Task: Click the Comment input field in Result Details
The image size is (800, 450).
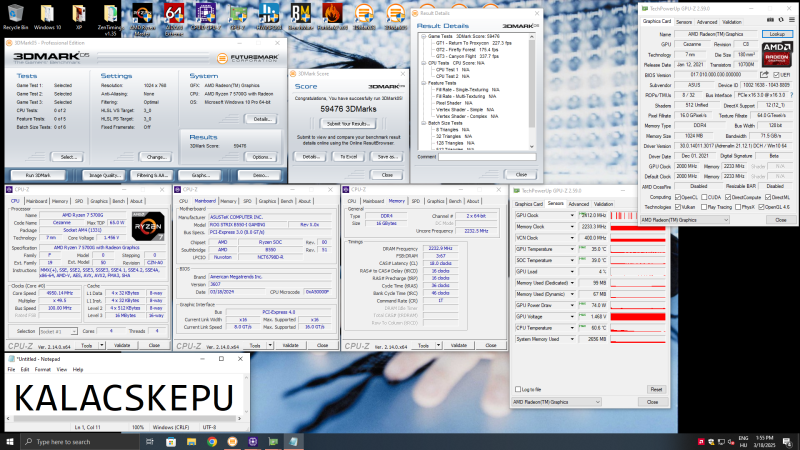Action: click(487, 157)
